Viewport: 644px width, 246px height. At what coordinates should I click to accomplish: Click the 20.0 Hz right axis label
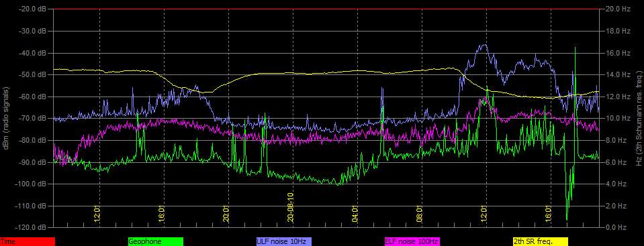pyautogui.click(x=617, y=9)
